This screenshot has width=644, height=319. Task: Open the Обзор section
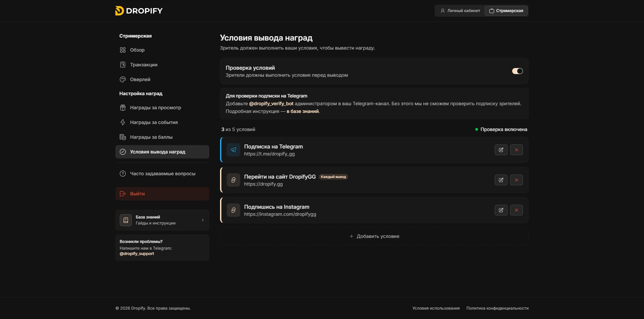[x=162, y=50]
